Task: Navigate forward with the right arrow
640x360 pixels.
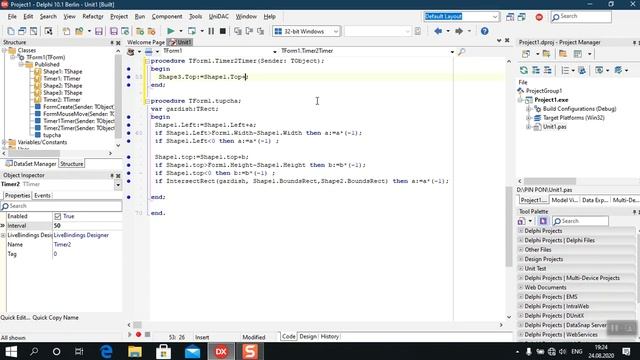Action: point(458,31)
